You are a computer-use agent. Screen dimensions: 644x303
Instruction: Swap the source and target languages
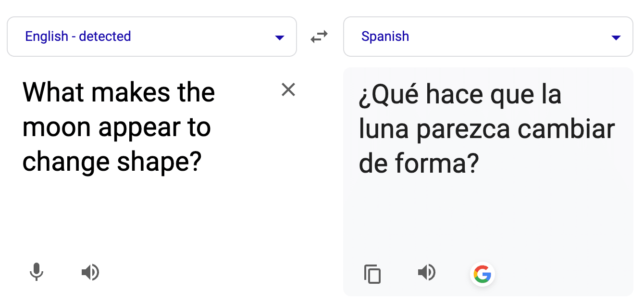[319, 37]
